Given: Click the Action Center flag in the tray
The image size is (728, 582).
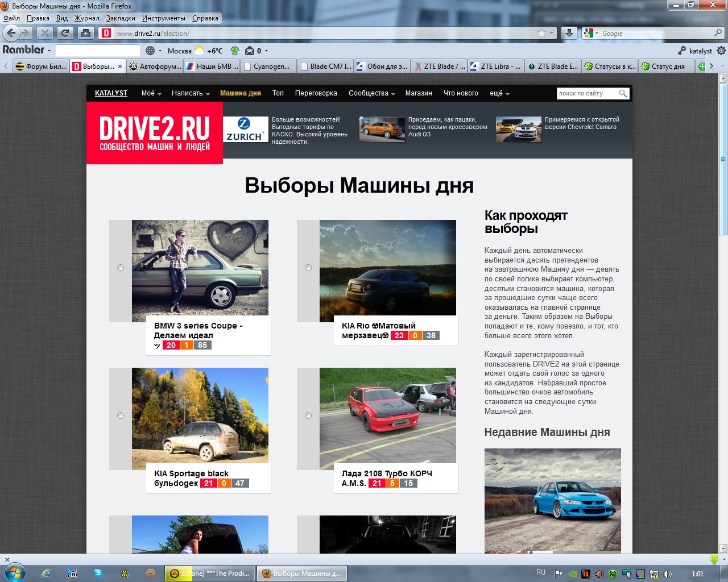Looking at the screenshot, I should point(558,573).
